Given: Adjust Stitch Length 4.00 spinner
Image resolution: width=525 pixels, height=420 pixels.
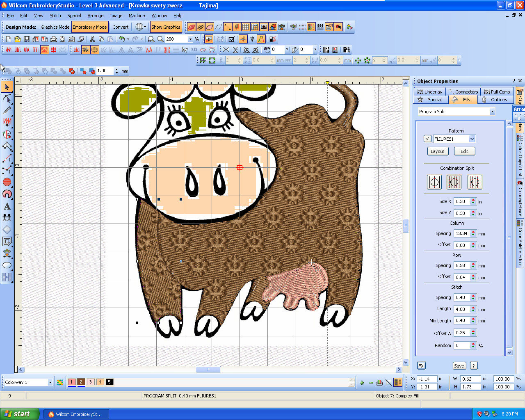Looking at the screenshot, I should [x=473, y=309].
